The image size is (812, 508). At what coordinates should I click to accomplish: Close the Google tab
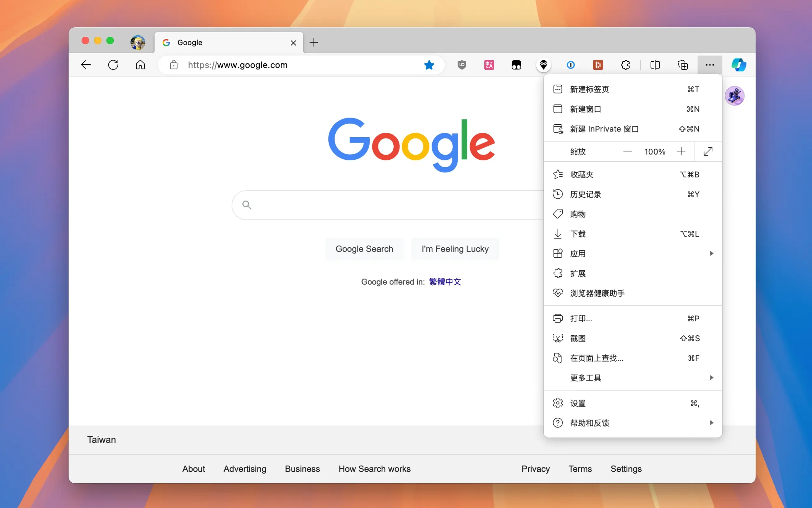(293, 43)
